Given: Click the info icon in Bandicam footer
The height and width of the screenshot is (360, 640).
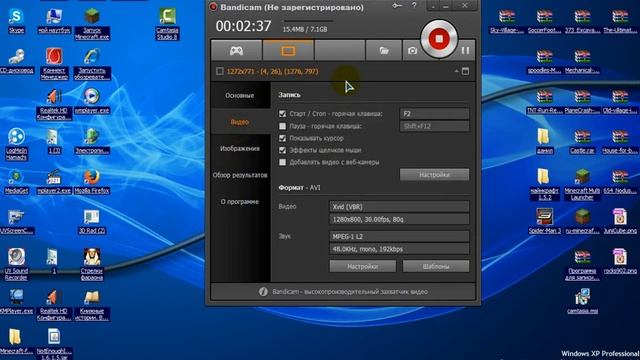Looking at the screenshot, I should pyautogui.click(x=263, y=291).
